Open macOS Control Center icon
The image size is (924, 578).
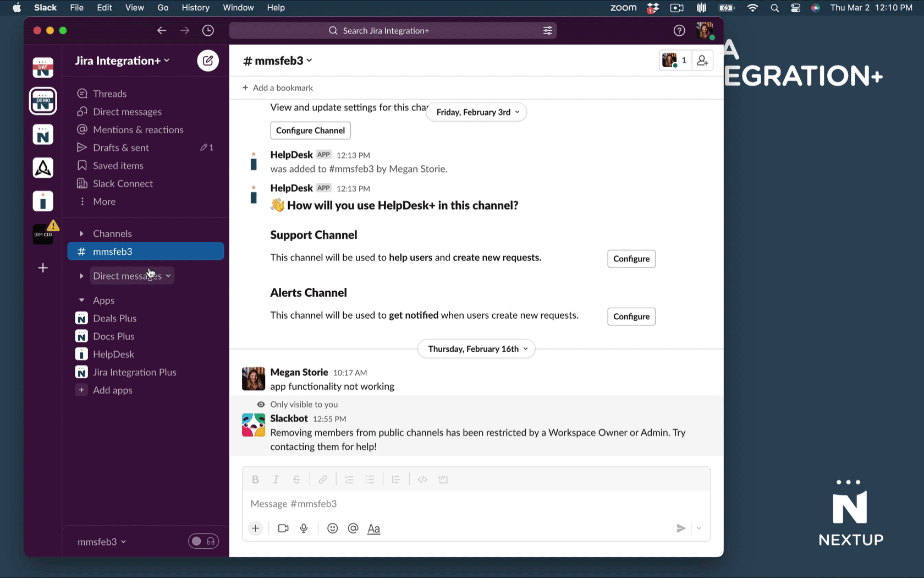pos(795,8)
